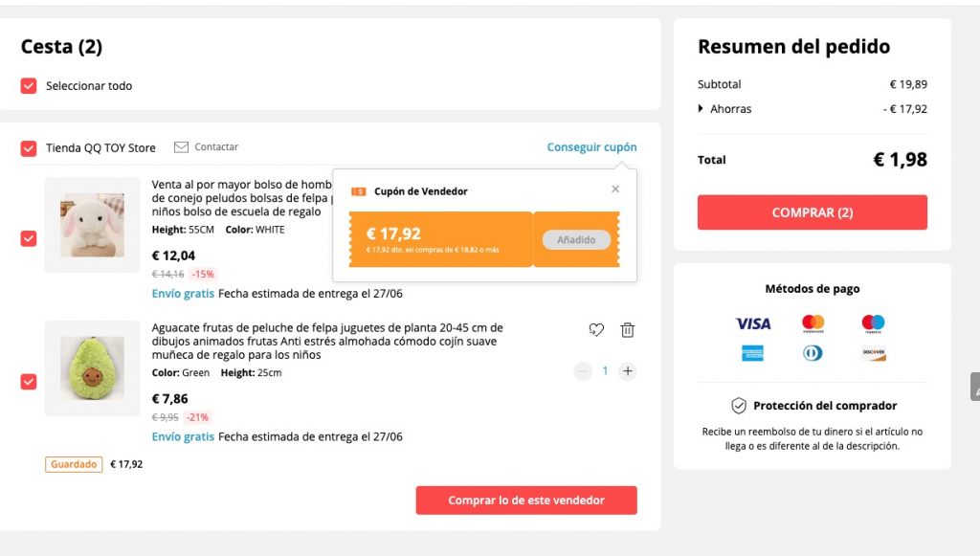Click the Discover payment logo
The height and width of the screenshot is (556, 980).
tap(873, 353)
